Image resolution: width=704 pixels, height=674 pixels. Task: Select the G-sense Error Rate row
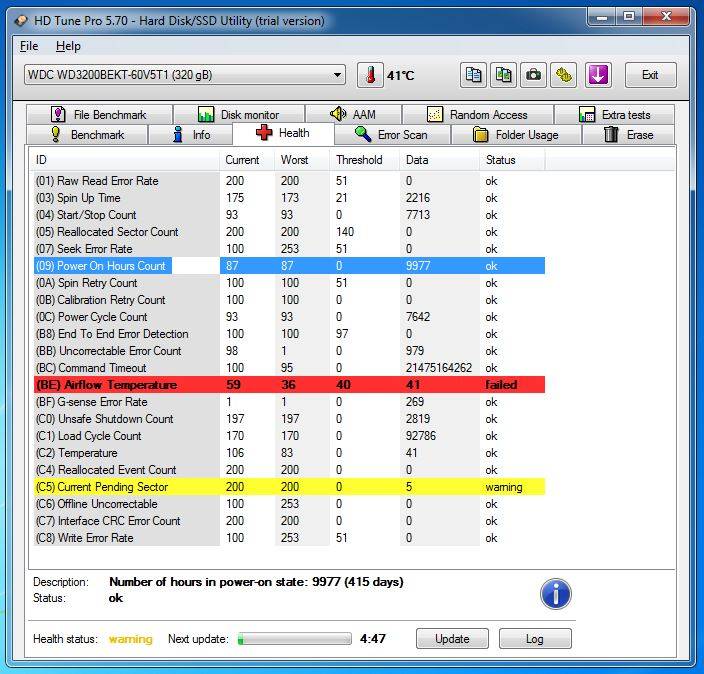(290, 402)
